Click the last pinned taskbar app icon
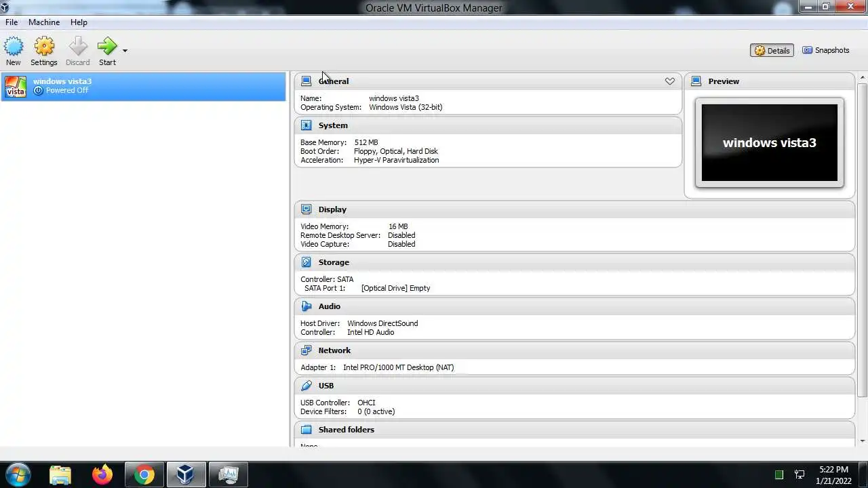Screen dimensions: 868x488 228,474
